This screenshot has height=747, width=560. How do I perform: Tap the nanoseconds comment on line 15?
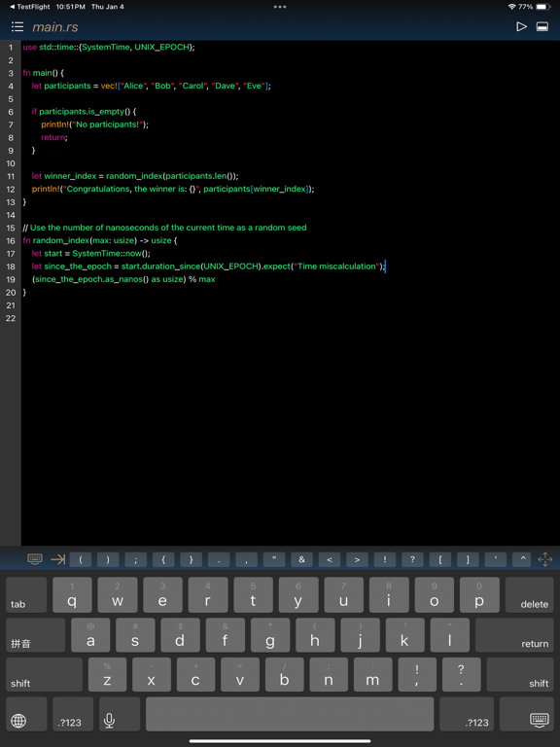[x=164, y=228]
